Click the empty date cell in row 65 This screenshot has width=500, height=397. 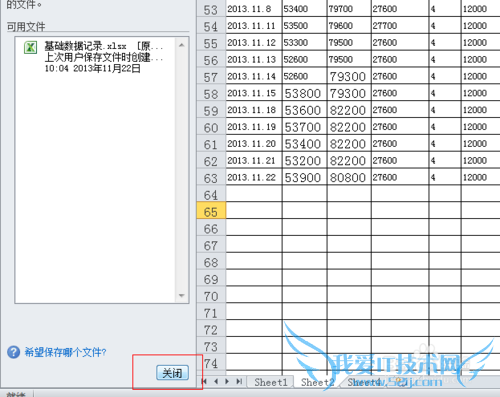(x=254, y=211)
